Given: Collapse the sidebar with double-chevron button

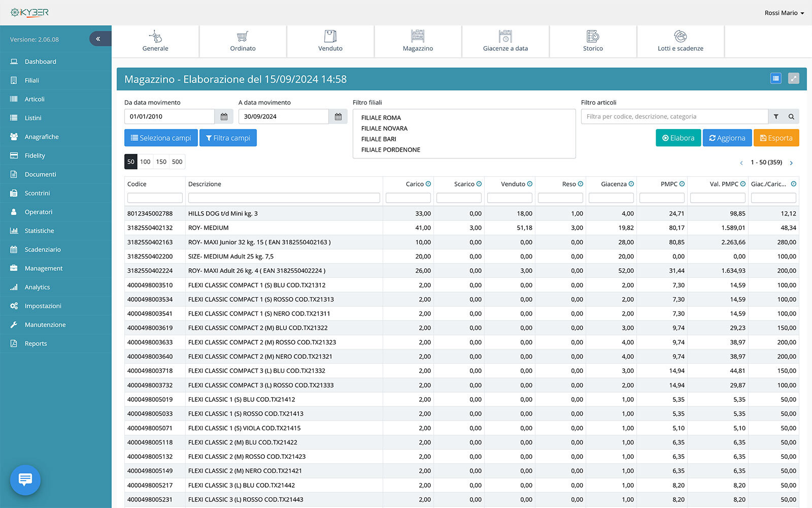Looking at the screenshot, I should tap(98, 39).
